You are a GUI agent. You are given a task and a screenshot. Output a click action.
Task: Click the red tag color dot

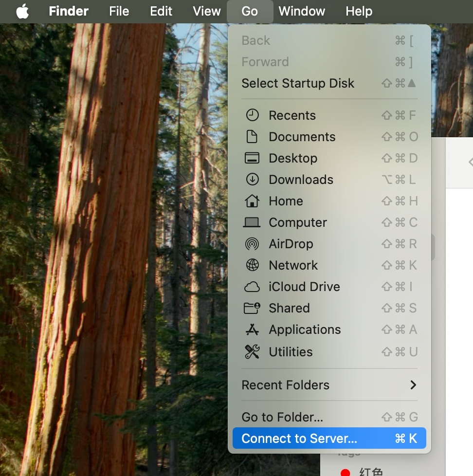(x=346, y=472)
